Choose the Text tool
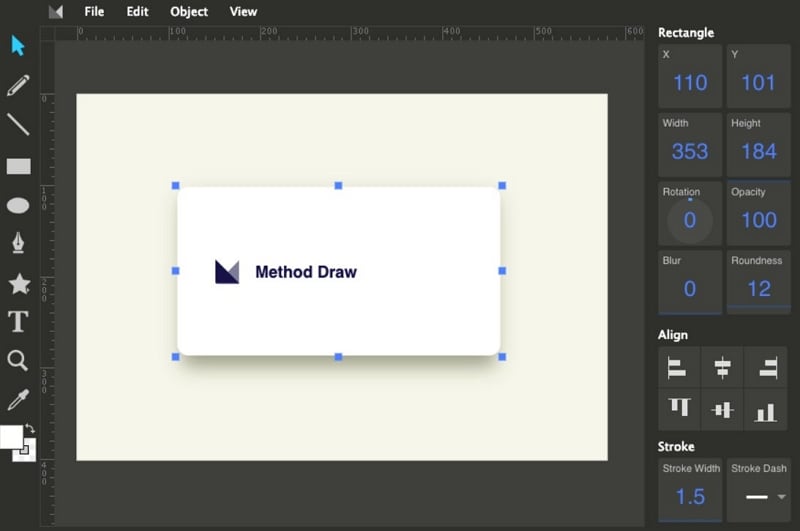 (18, 322)
